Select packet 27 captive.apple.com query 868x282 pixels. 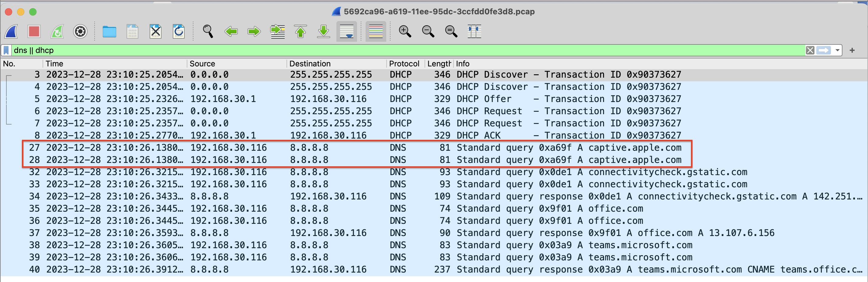(434, 148)
